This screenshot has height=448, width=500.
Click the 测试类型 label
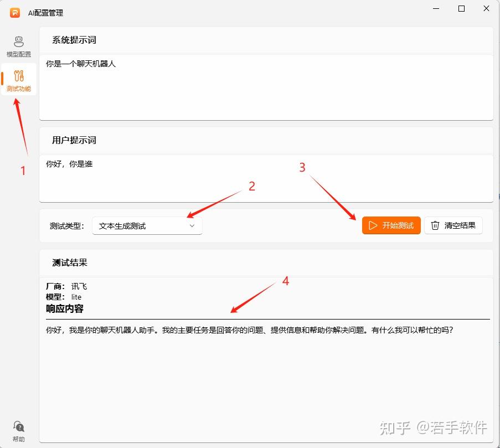[66, 226]
